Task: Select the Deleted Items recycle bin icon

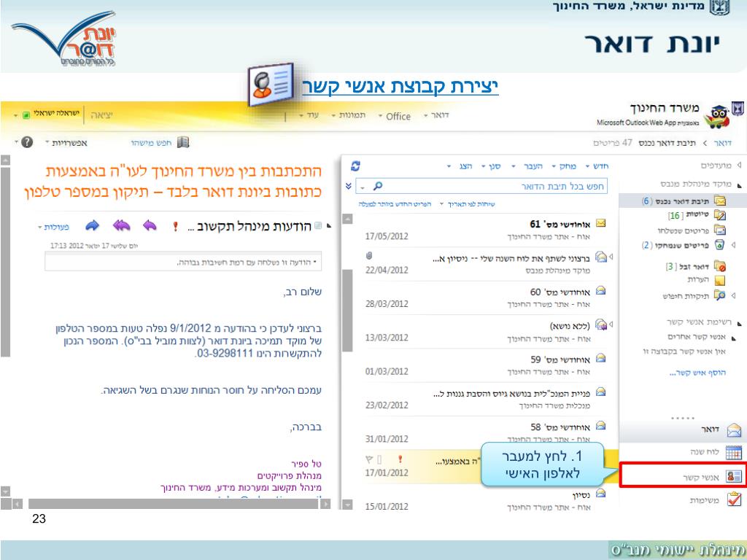Action: 720,245
